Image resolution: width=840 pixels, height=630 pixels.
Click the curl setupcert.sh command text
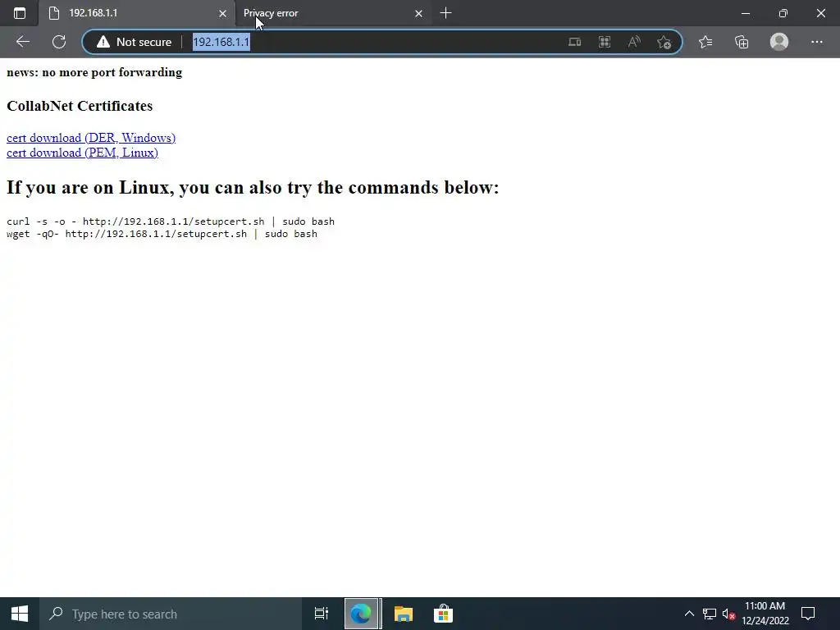[171, 221]
